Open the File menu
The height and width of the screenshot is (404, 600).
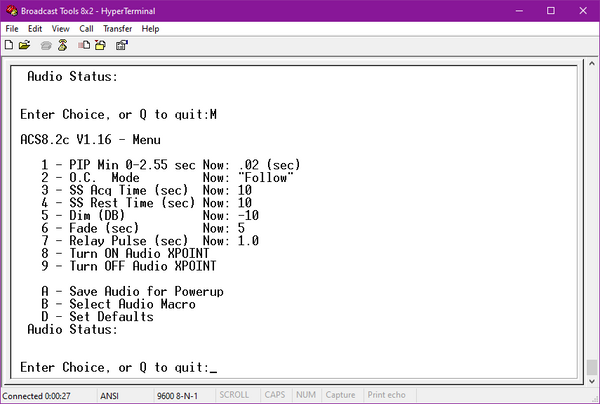click(x=12, y=29)
